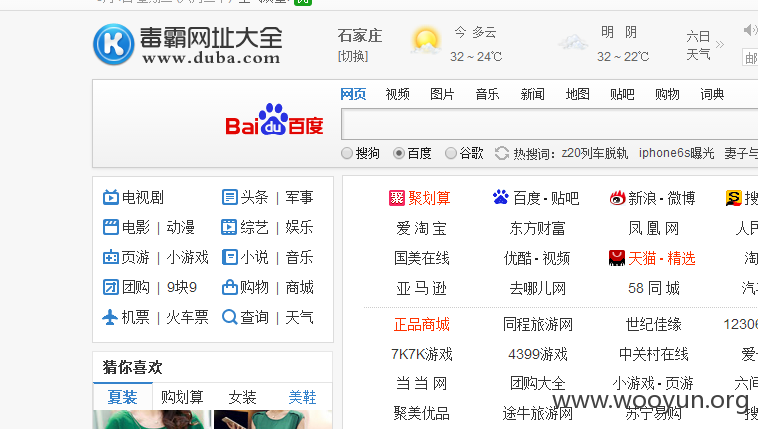The width and height of the screenshot is (758, 429).
Task: Switch to 视频 search tab
Action: click(x=397, y=94)
